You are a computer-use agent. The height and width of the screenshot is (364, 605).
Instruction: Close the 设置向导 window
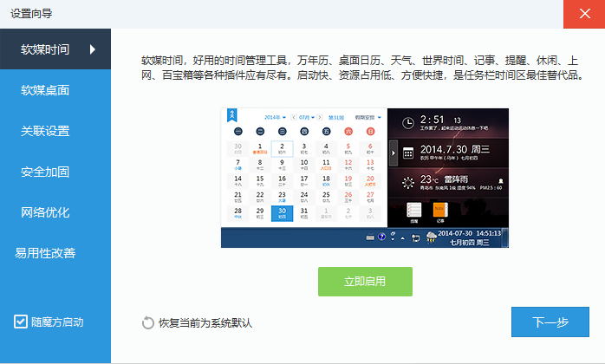[584, 14]
